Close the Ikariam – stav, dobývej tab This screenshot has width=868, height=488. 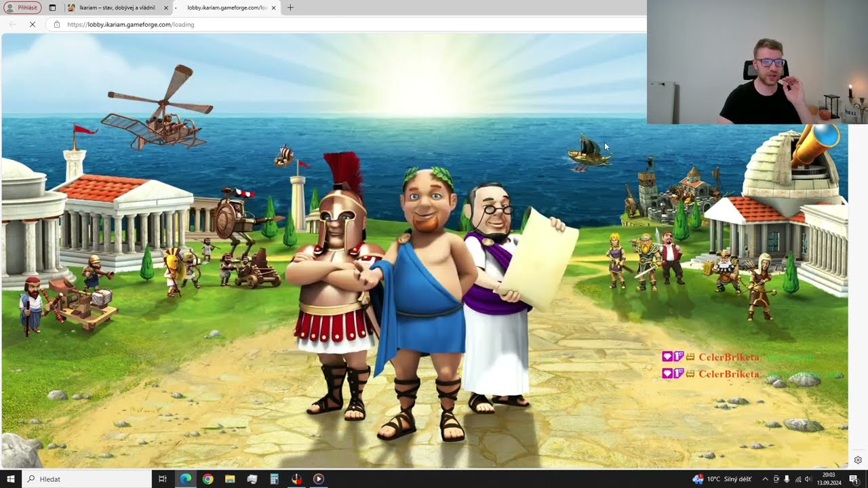coord(166,7)
